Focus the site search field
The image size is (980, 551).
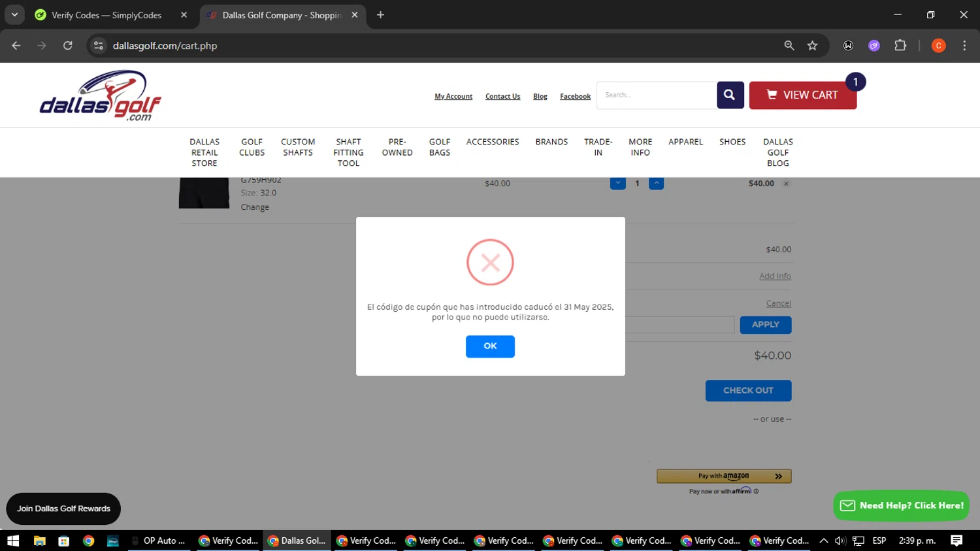657,95
